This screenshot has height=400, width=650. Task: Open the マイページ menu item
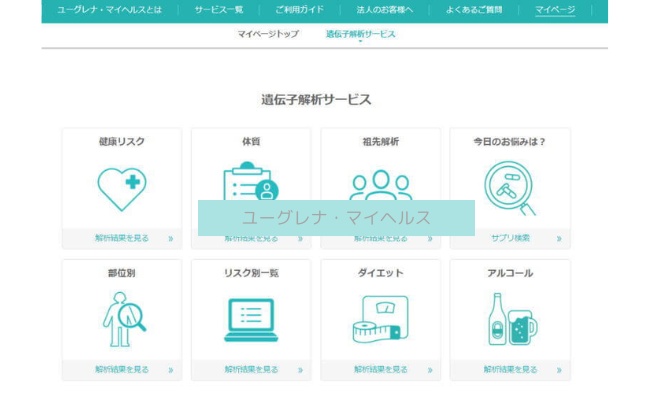[x=555, y=10]
